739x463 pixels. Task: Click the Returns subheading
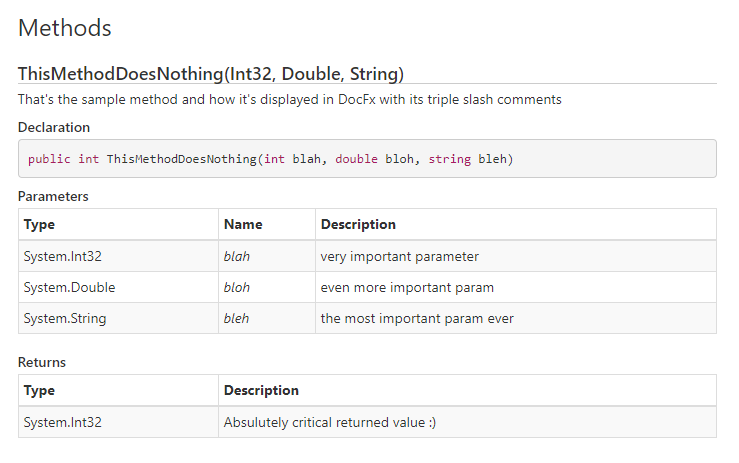coord(42,362)
